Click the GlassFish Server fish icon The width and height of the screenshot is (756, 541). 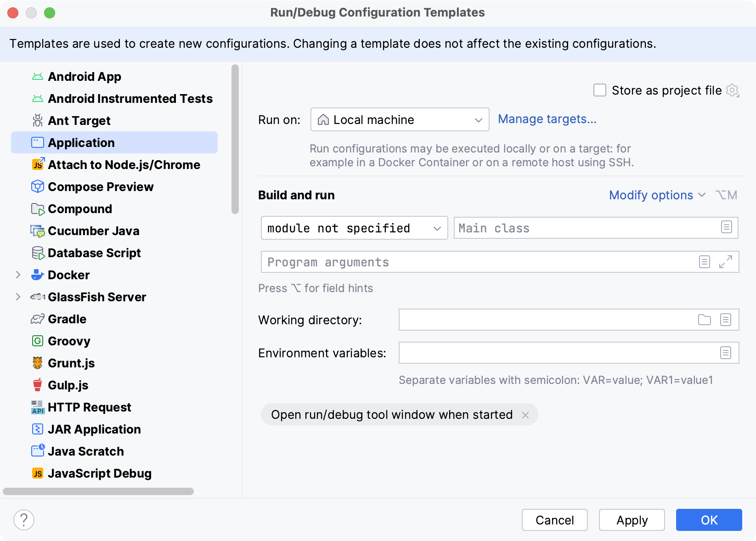point(38,297)
